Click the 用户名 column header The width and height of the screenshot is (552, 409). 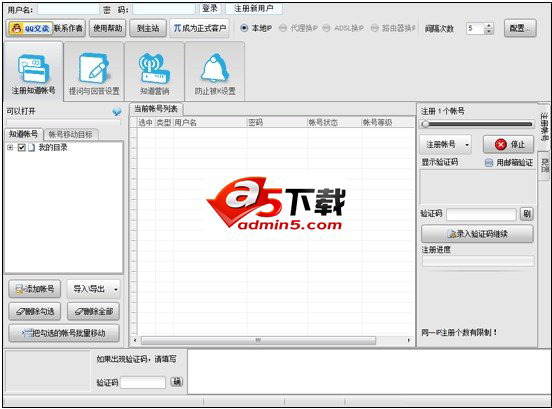[x=210, y=122]
